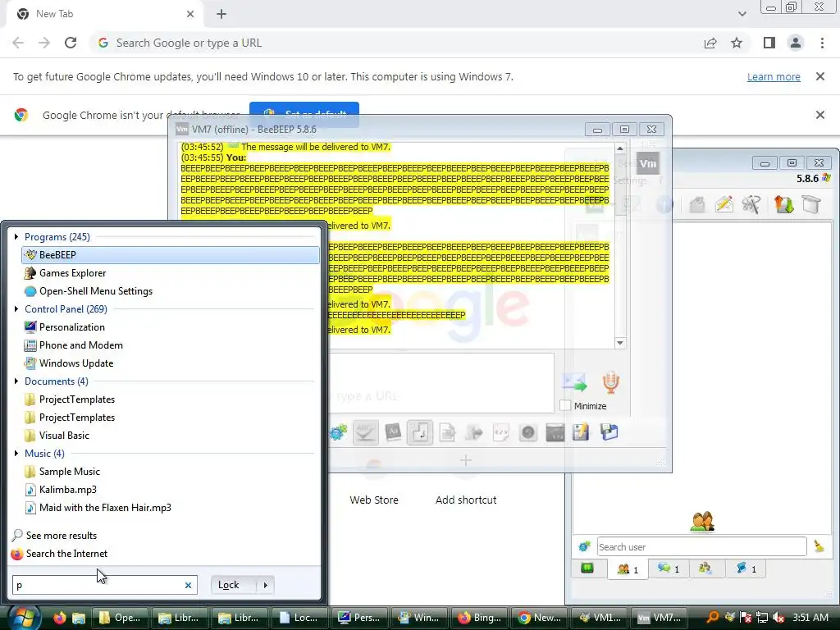Click the screenshot capture icon in chat toolbar

coord(555,432)
